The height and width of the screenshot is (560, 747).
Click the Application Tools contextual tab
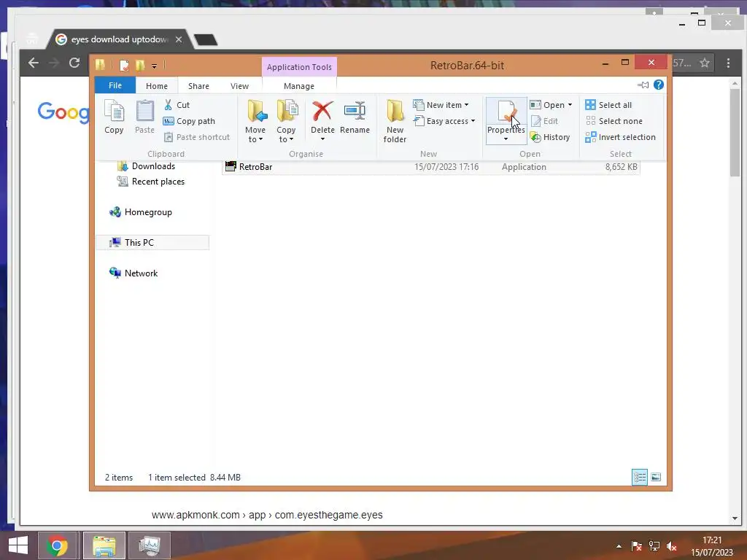tap(299, 67)
